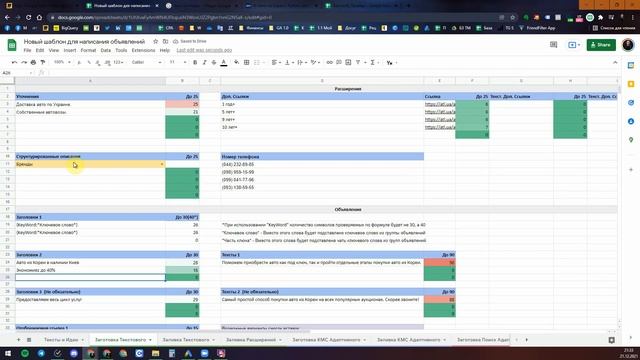Viewport: 640px width, 360px height.
Task: Star the spreadsheet document
Action: click(x=156, y=42)
